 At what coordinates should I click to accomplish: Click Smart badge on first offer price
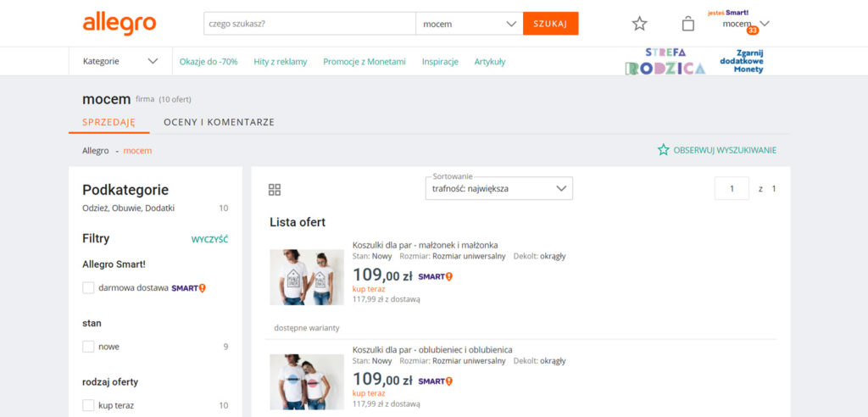[x=435, y=276]
